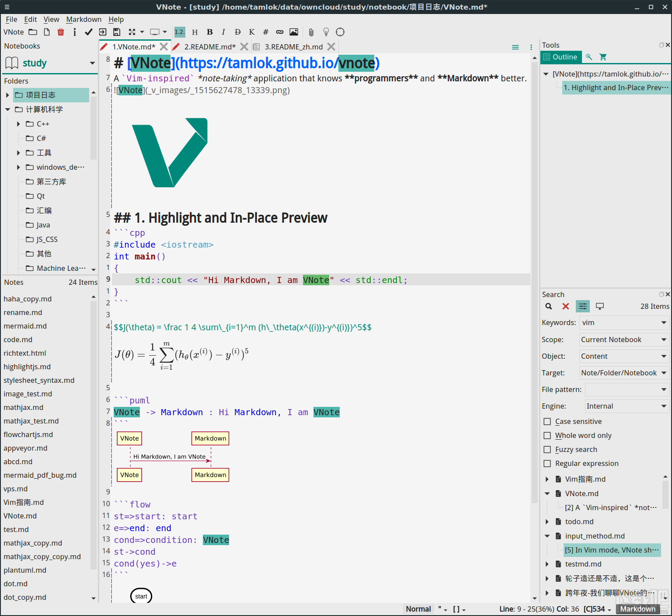
Task: Select the Qt folder in the tree
Action: coord(41,196)
